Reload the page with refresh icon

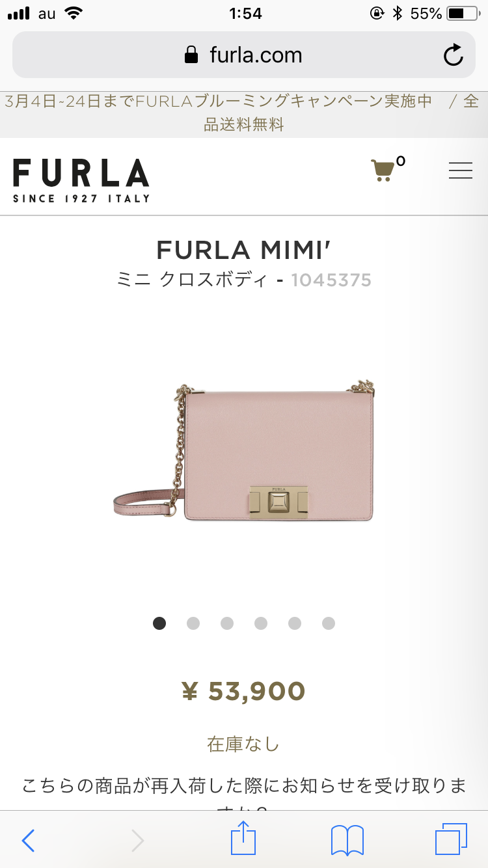[x=453, y=55]
